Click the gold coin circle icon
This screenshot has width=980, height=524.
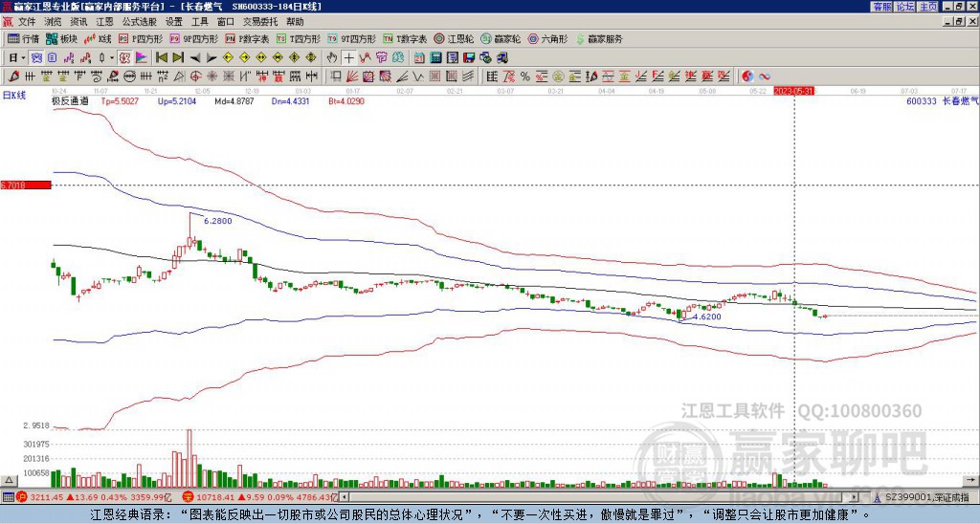tap(558, 76)
